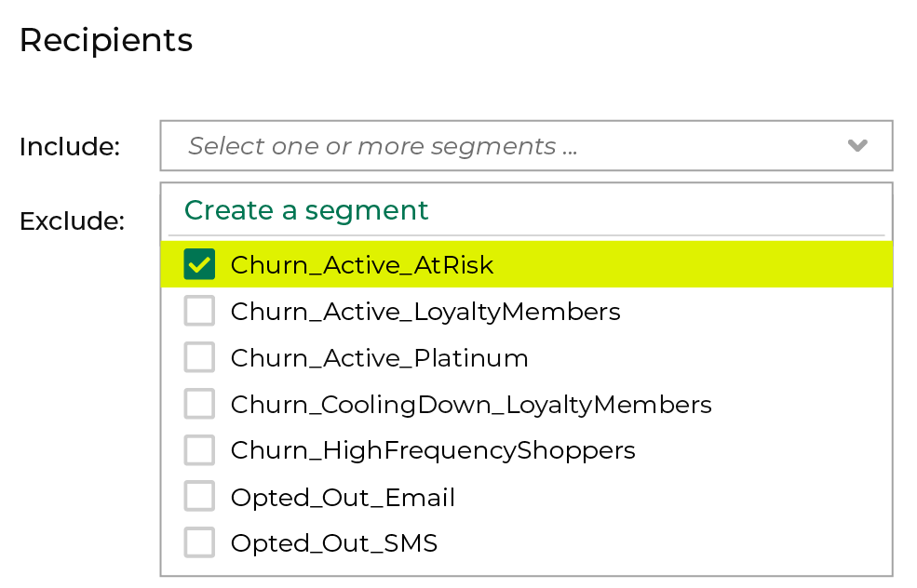Click the Include dropdown chevron arrow
Screen dimensions: 917x588
(x=857, y=146)
